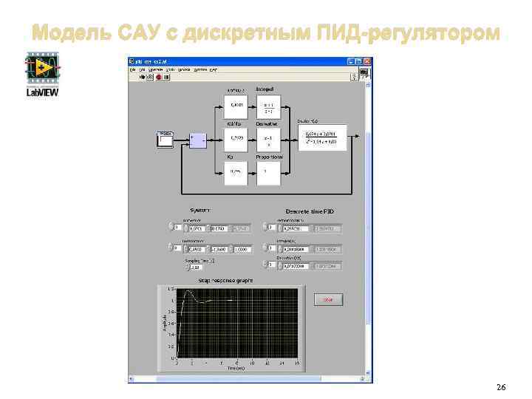Viewport: 532px width, 399px height.
Task: Click the PID proportional gain value field
Action: (296, 228)
